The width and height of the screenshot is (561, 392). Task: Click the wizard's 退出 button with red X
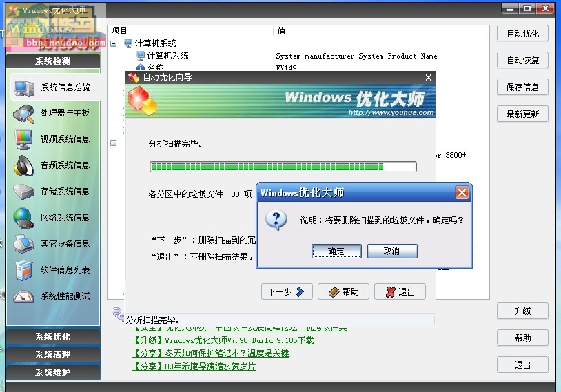point(400,292)
